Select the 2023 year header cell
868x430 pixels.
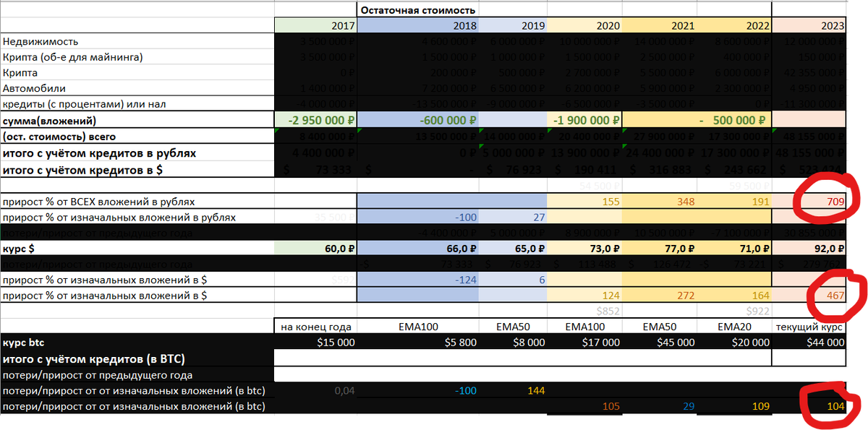pyautogui.click(x=809, y=26)
